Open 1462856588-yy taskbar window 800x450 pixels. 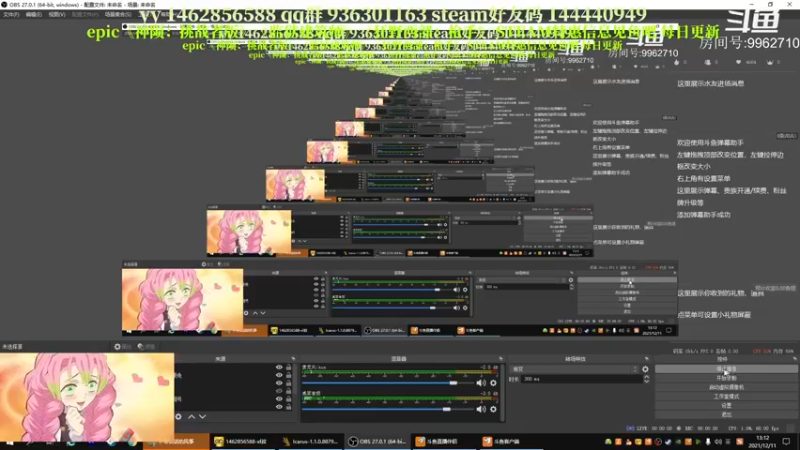click(x=241, y=441)
